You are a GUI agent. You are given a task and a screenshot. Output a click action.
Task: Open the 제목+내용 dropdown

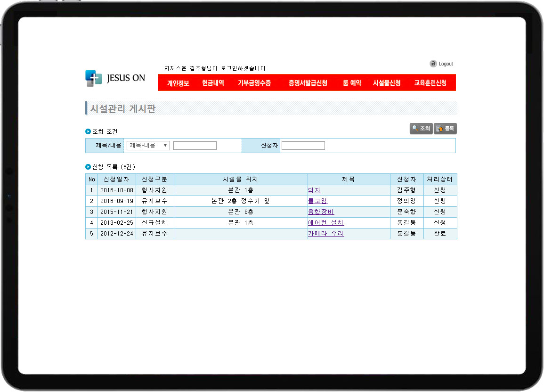(148, 146)
